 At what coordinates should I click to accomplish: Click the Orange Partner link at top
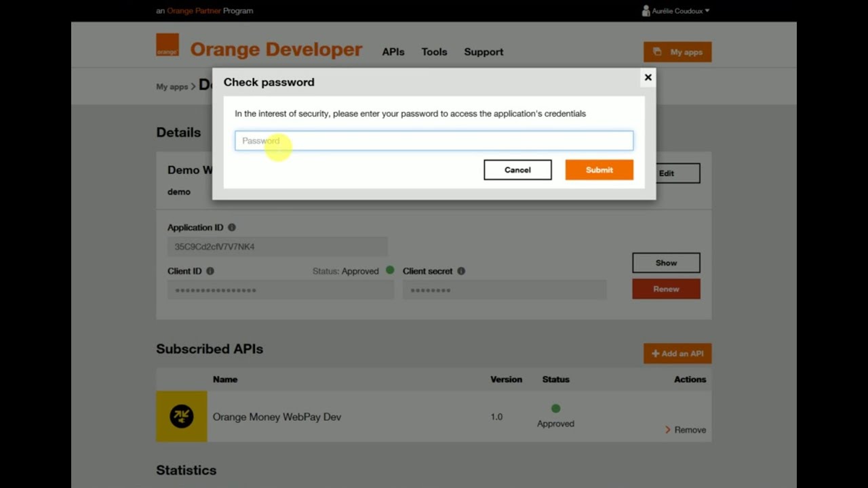point(194,11)
